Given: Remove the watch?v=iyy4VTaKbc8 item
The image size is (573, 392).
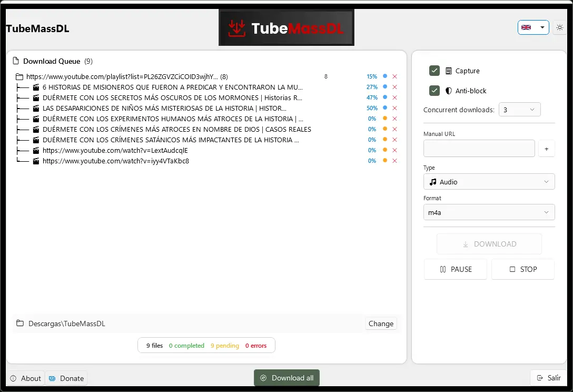Looking at the screenshot, I should [x=394, y=161].
